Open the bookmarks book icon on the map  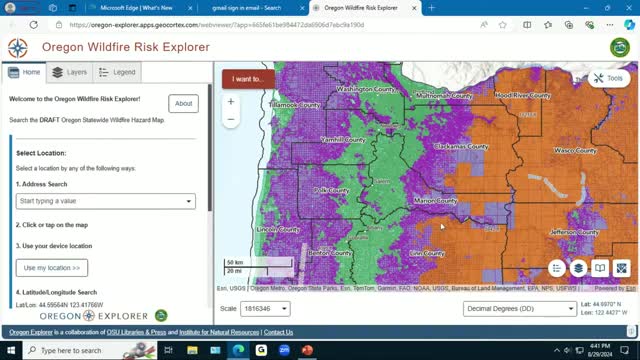[600, 269]
